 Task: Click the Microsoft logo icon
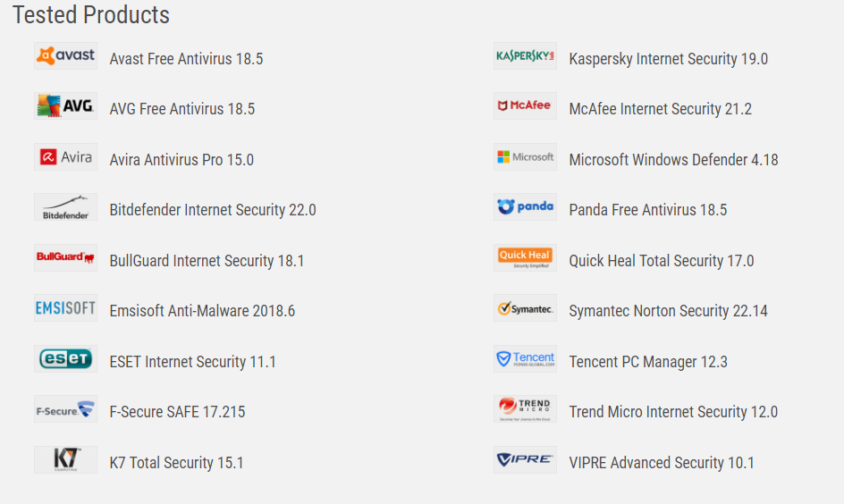(x=525, y=157)
